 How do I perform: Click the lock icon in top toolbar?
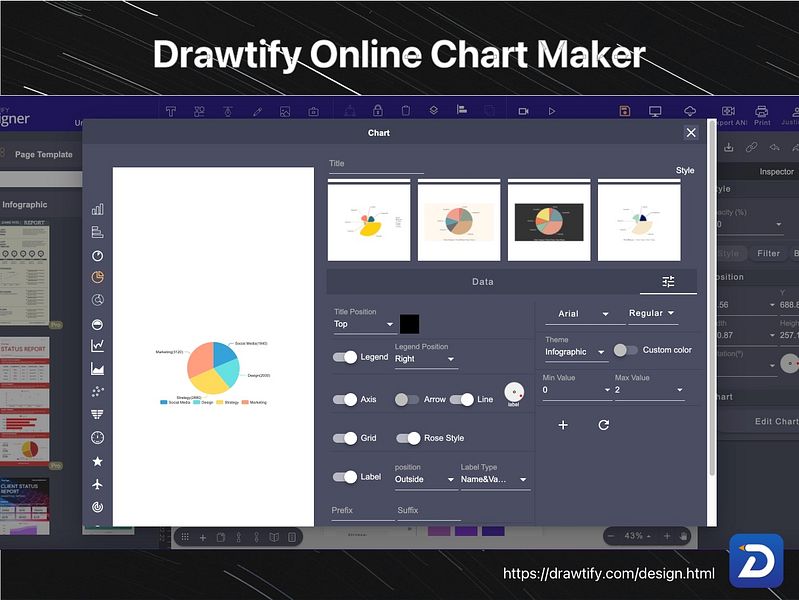click(378, 110)
